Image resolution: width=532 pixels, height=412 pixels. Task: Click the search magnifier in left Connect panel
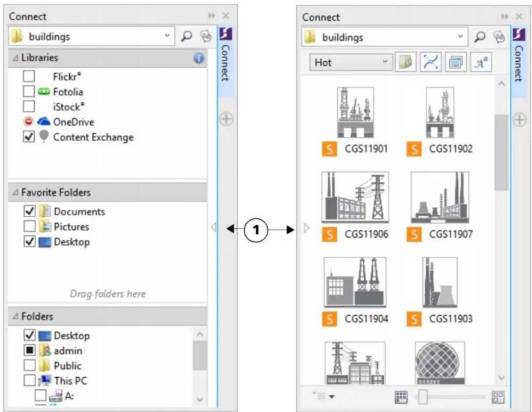pos(186,36)
